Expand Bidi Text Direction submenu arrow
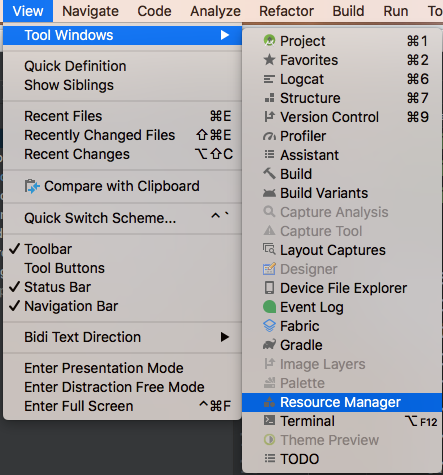The width and height of the screenshot is (443, 475). (x=225, y=337)
